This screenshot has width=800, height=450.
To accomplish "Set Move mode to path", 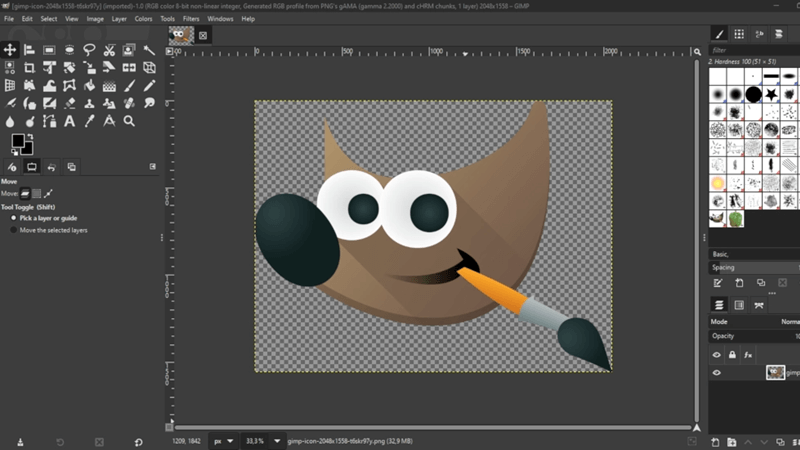I will point(48,193).
